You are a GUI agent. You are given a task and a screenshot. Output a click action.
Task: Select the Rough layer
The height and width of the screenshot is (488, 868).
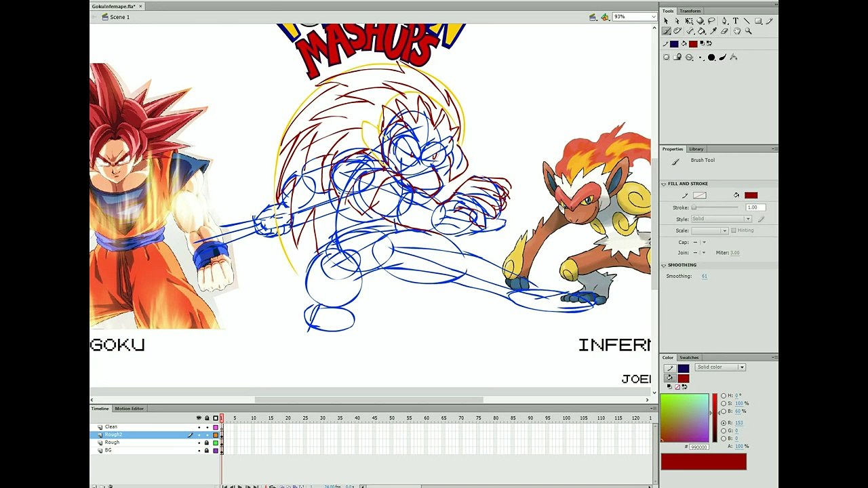[x=112, y=443]
